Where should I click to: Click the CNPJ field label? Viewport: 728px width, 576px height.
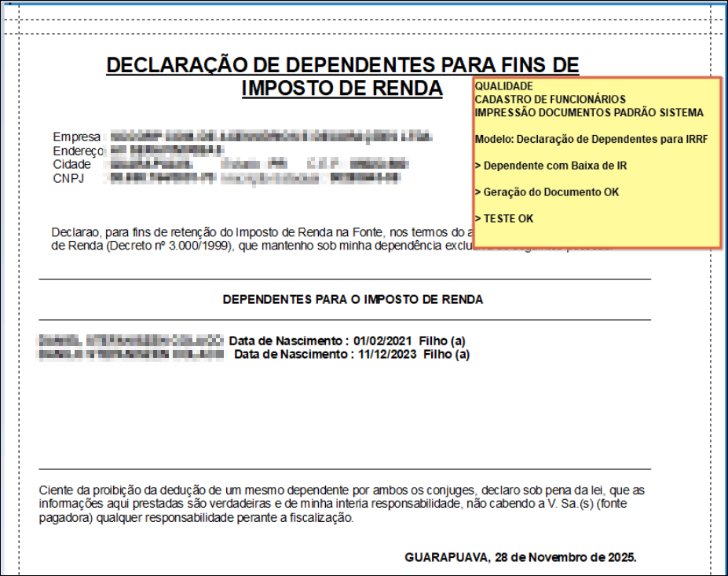point(69,178)
